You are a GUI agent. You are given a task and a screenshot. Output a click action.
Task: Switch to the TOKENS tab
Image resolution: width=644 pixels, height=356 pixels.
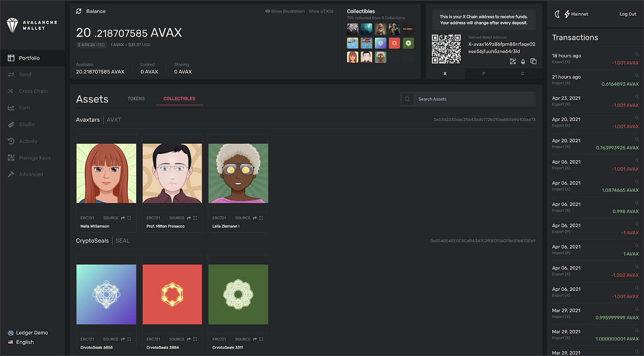136,99
